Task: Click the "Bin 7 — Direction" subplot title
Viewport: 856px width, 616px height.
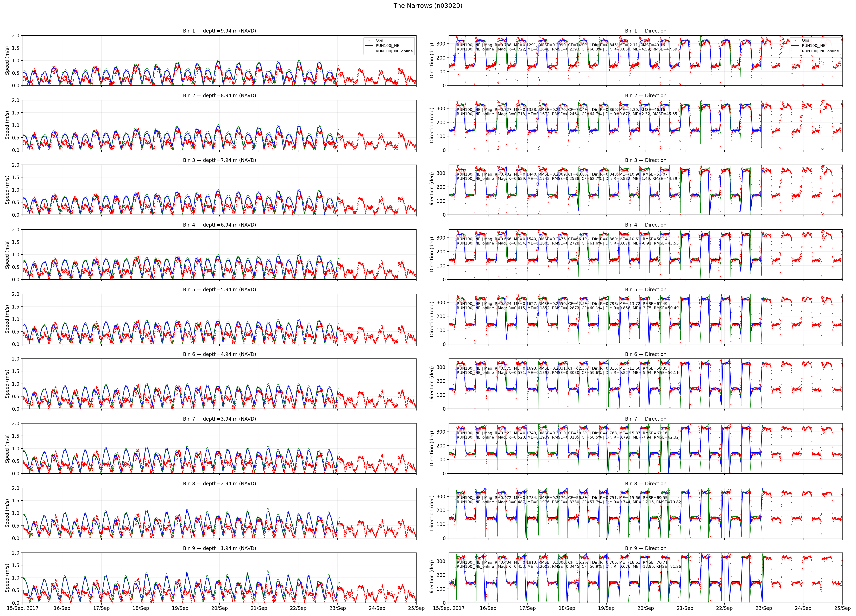Action: tap(645, 419)
